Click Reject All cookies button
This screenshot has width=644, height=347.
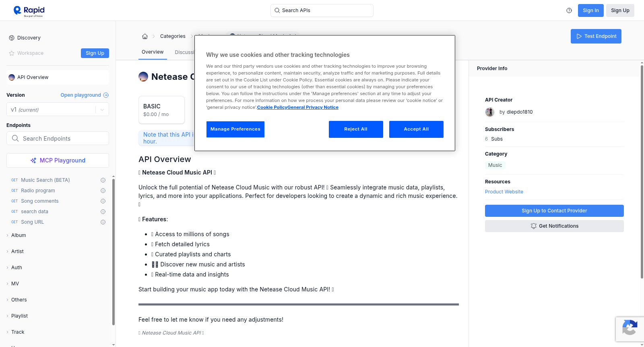coord(356,129)
